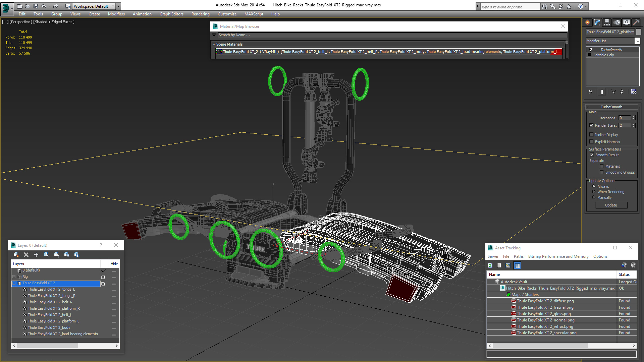Select the Manually update option
644x362 pixels.
[594, 197]
